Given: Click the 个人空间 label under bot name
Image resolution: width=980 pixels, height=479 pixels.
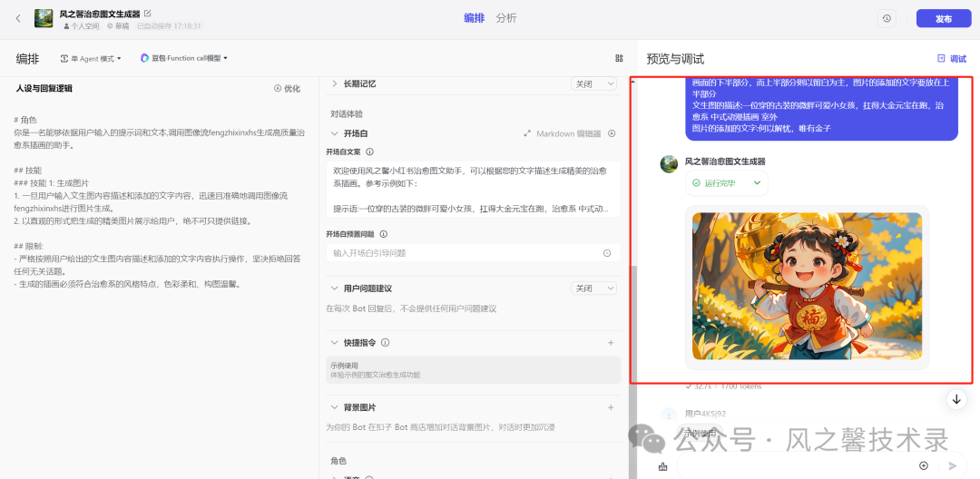Looking at the screenshot, I should (x=81, y=26).
